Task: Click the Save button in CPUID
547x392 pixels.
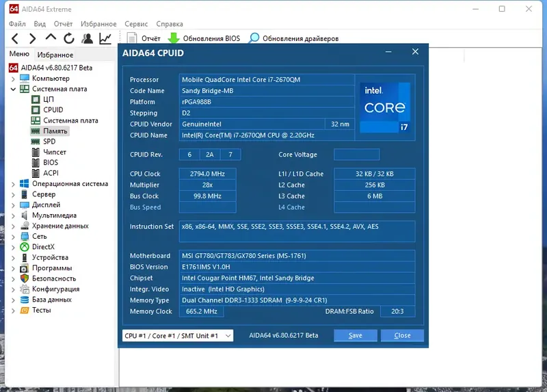Action: pyautogui.click(x=356, y=335)
